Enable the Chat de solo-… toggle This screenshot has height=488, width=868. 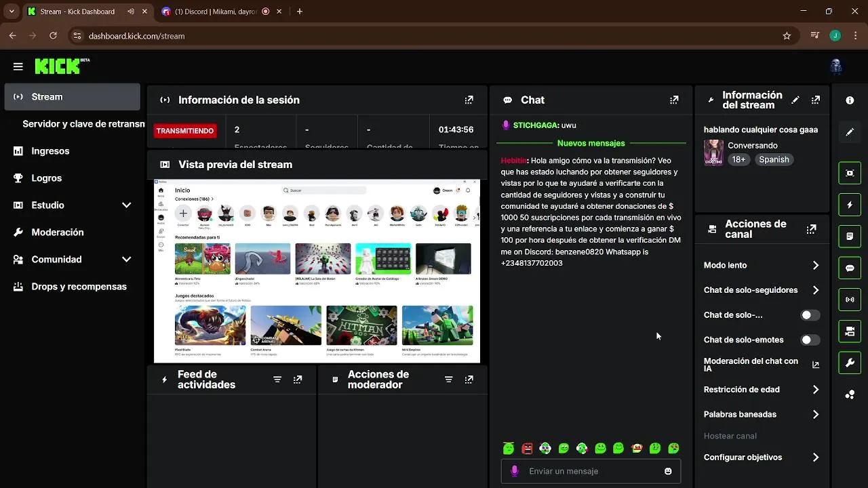810,315
